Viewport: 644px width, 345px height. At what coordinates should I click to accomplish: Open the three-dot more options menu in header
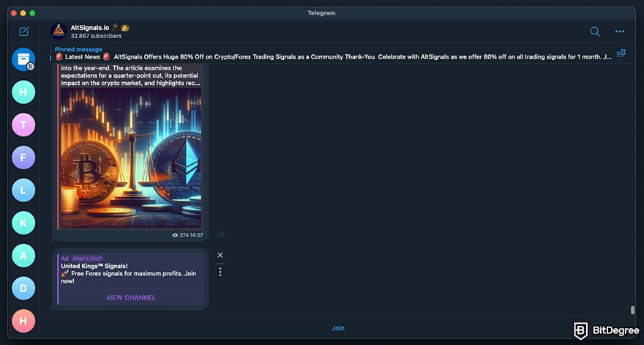point(619,31)
